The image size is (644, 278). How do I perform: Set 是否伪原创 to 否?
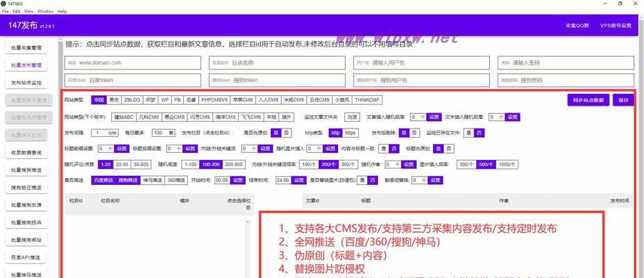(287, 133)
